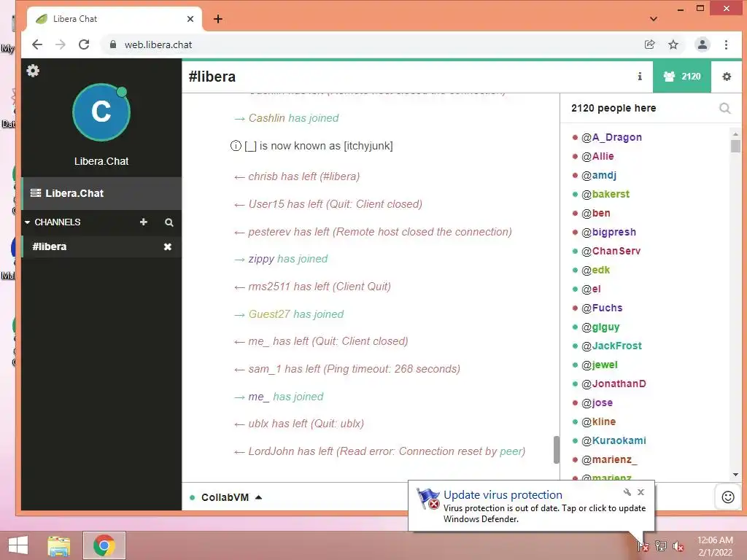This screenshot has width=747, height=560.
Task: Dismiss the Update virus protection notification
Action: (x=640, y=492)
